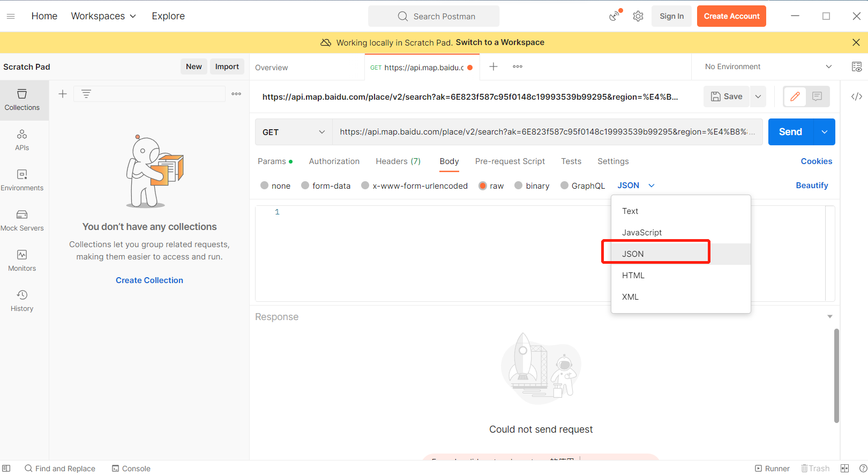Open the help icon in status bar

863,469
